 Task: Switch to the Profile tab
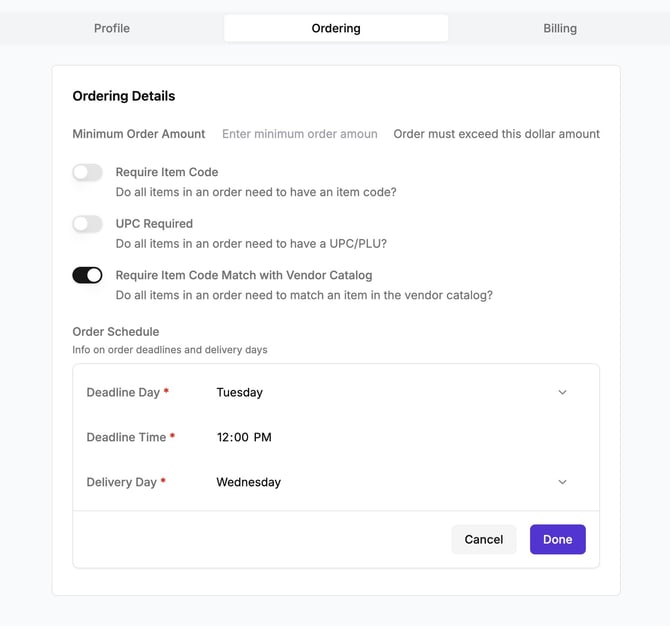112,28
